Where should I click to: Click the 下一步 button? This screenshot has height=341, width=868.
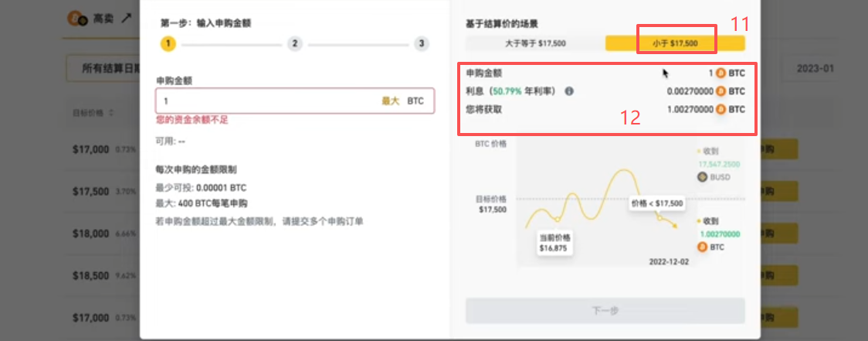coord(605,311)
